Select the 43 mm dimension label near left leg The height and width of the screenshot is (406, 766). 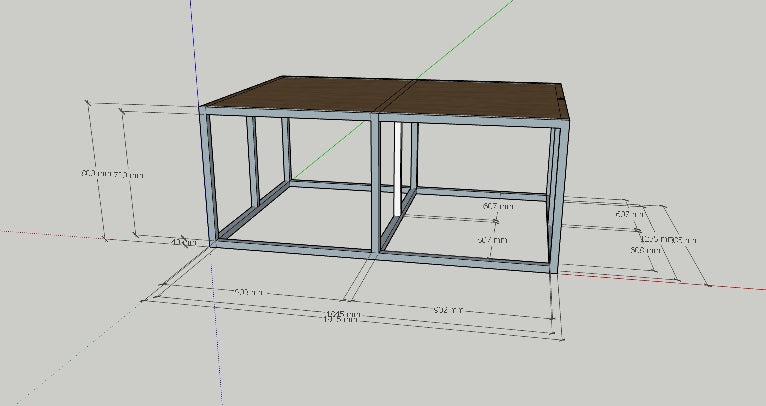click(185, 242)
